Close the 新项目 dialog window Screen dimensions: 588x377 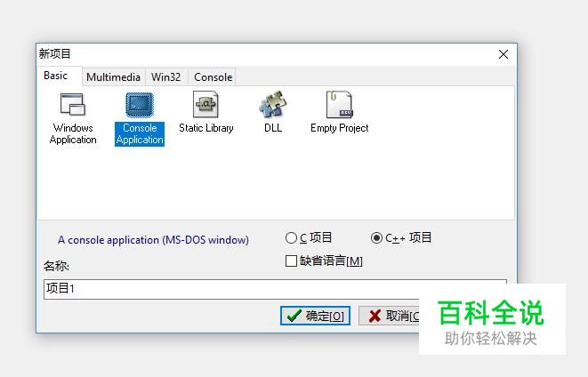click(x=503, y=54)
